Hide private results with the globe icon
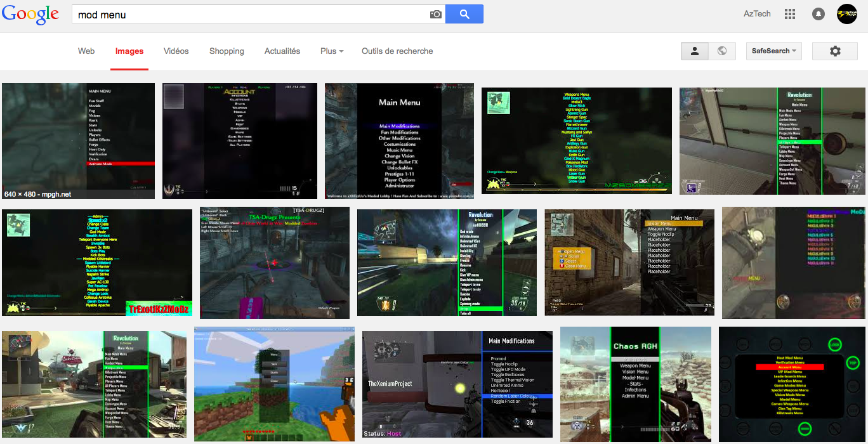This screenshot has height=444, width=868. click(x=722, y=51)
